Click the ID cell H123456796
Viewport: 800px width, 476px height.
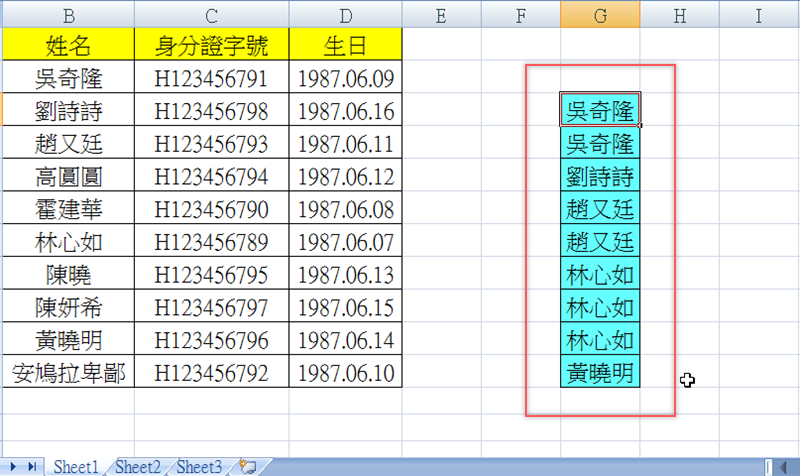click(x=212, y=339)
